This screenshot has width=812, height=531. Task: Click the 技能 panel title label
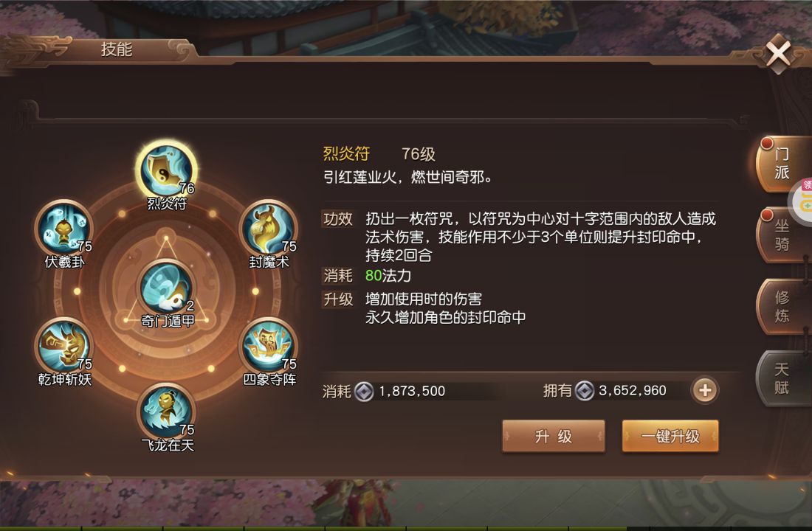point(117,49)
